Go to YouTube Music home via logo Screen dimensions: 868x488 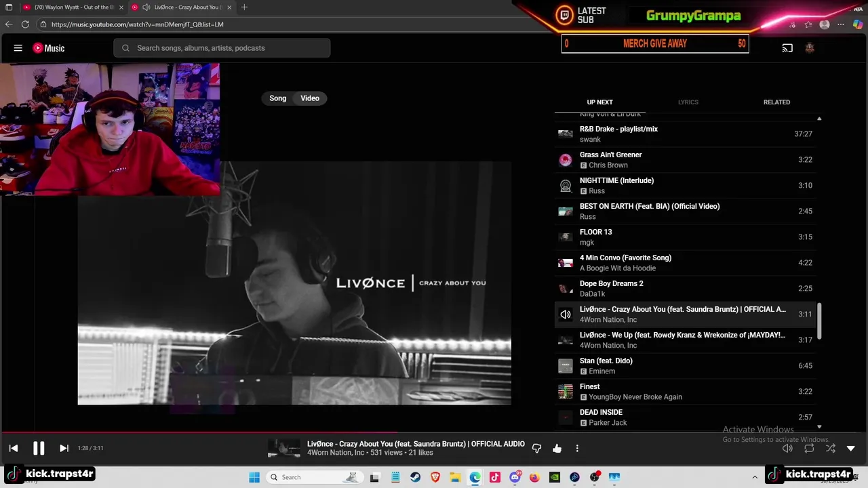click(49, 48)
